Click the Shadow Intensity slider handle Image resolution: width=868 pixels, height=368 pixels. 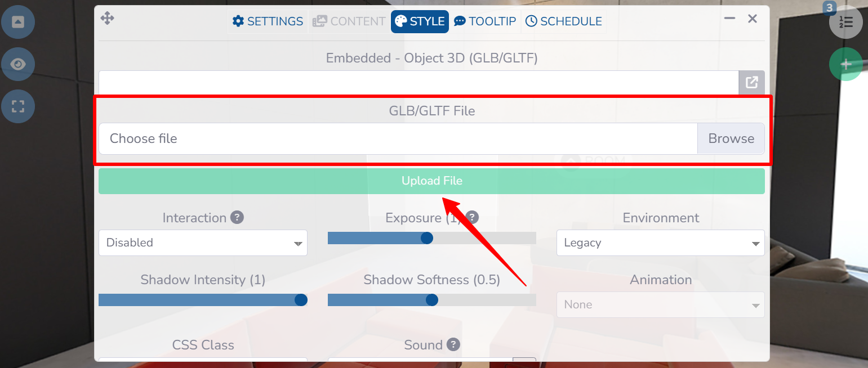(301, 300)
